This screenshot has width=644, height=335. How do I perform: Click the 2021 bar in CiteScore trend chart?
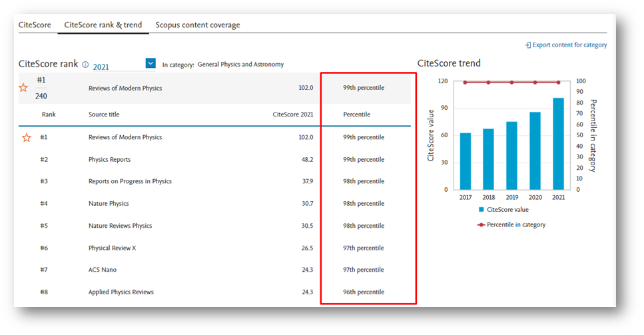point(558,143)
